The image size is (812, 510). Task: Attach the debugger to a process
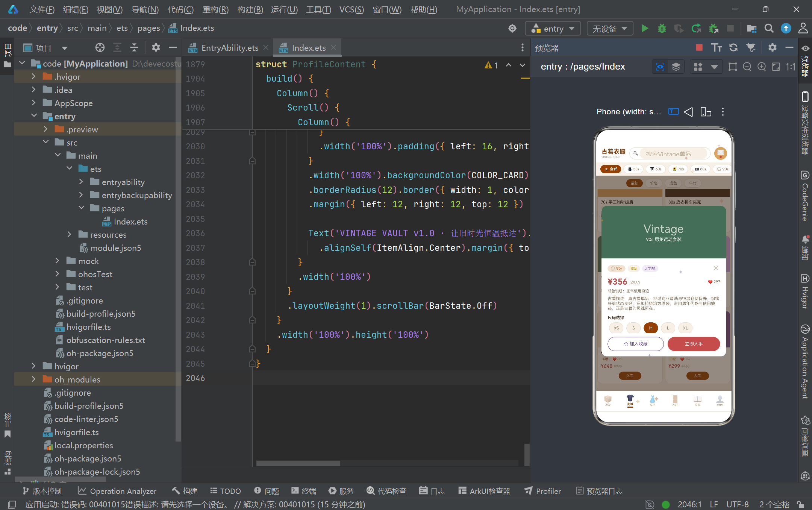point(713,29)
